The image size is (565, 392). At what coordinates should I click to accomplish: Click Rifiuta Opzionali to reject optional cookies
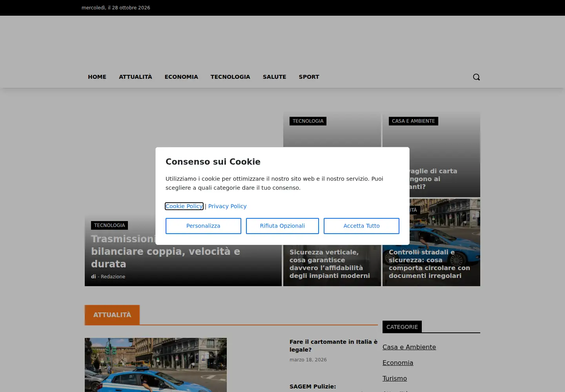tap(282, 226)
